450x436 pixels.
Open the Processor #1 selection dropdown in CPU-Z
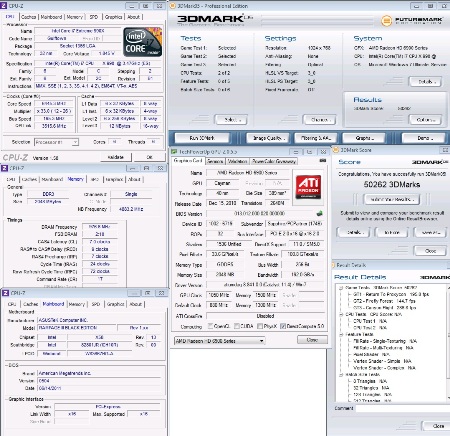(56, 142)
